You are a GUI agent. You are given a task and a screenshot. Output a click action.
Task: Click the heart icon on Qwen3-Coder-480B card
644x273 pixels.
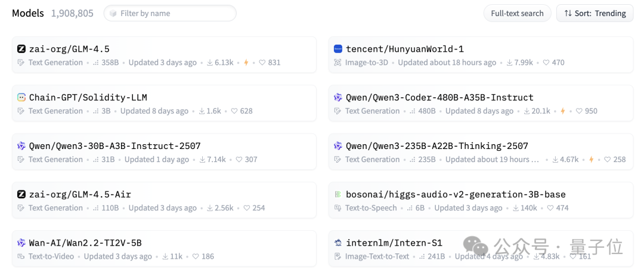click(579, 111)
